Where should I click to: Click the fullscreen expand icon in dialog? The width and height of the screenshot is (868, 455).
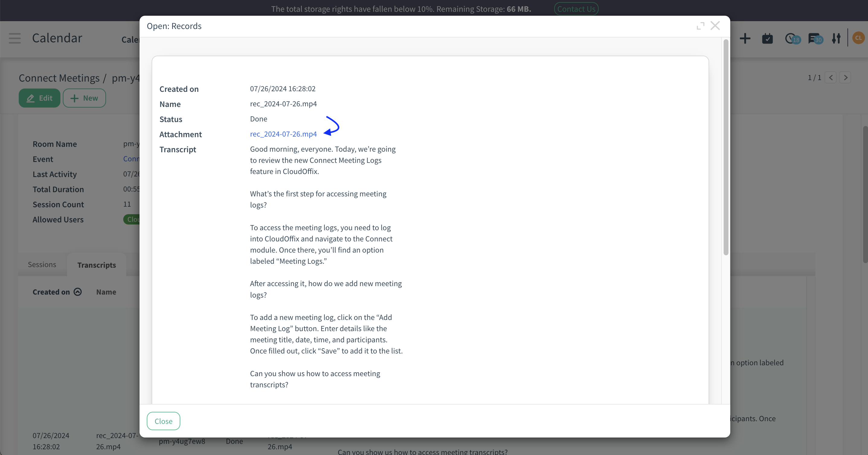tap(700, 26)
